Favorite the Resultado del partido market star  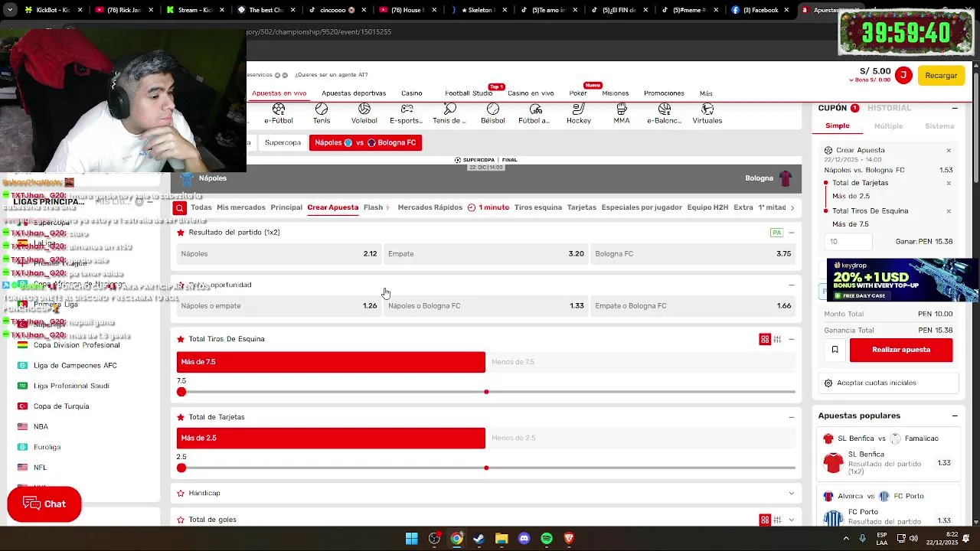coord(181,233)
